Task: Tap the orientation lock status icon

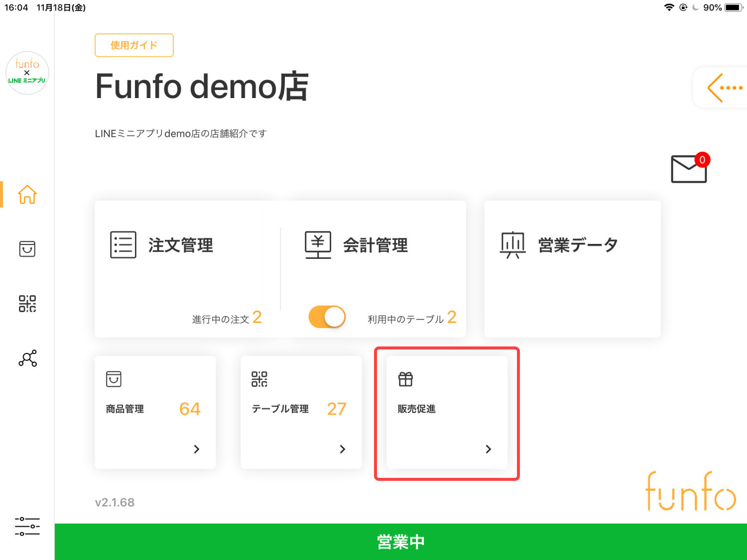Action: click(x=683, y=7)
